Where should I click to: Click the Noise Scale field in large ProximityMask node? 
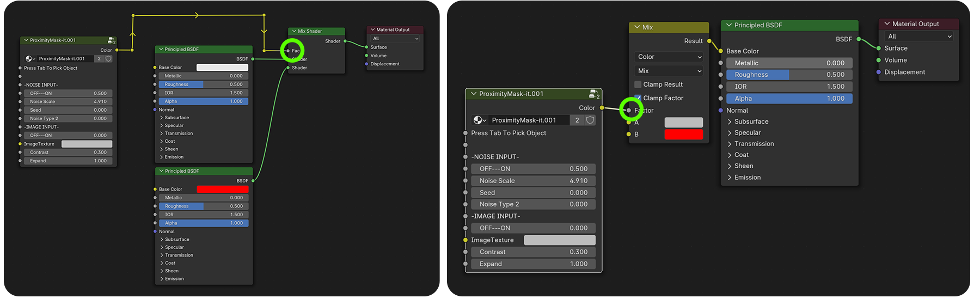[533, 181]
